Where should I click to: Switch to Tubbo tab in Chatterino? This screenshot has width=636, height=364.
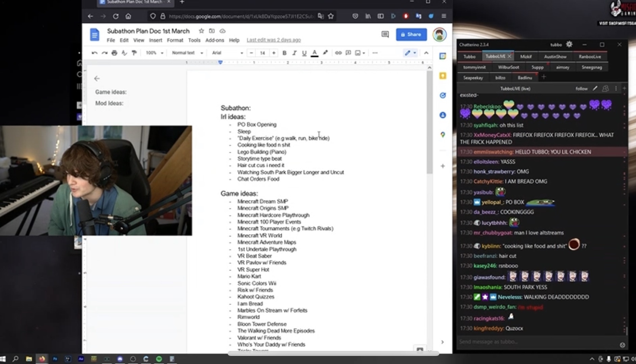pyautogui.click(x=469, y=57)
